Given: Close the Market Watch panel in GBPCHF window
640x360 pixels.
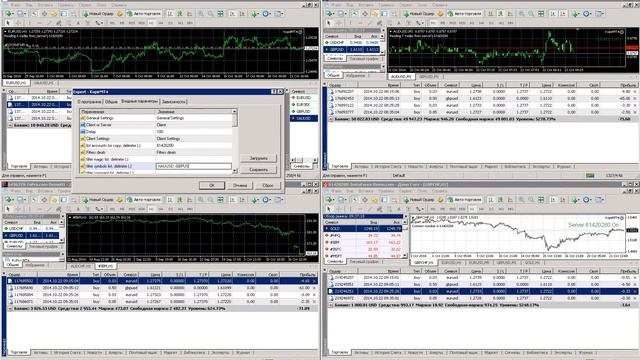Looking at the screenshot, I should click(x=405, y=216).
